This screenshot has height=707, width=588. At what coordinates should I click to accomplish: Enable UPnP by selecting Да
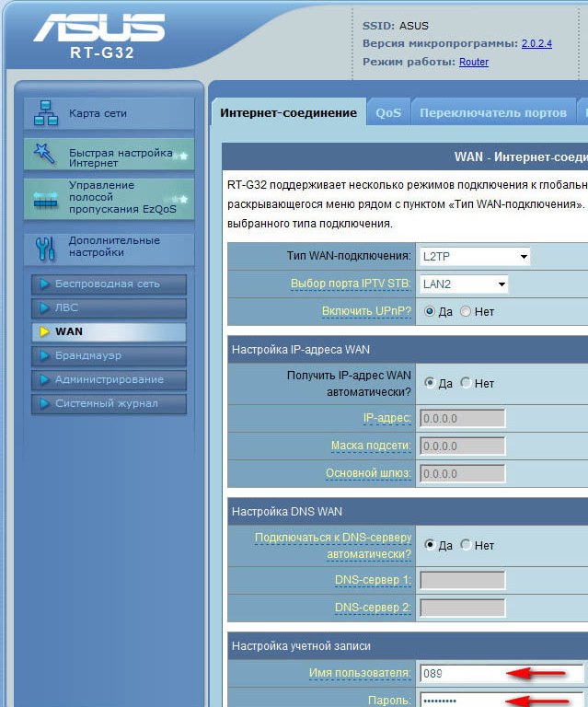pyautogui.click(x=430, y=311)
